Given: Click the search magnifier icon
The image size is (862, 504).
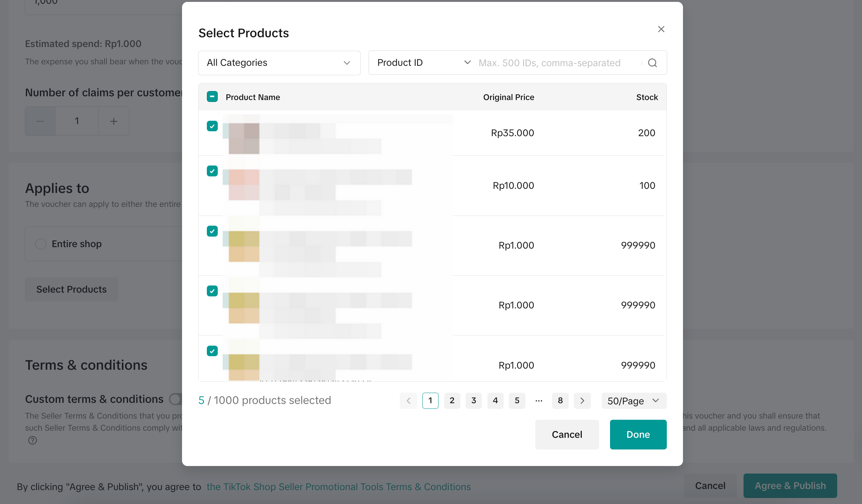Looking at the screenshot, I should point(653,63).
